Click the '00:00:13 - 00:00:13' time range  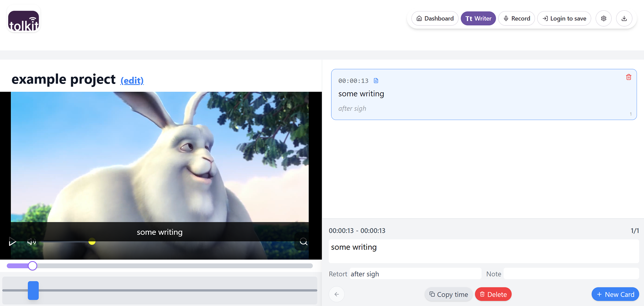pyautogui.click(x=357, y=231)
